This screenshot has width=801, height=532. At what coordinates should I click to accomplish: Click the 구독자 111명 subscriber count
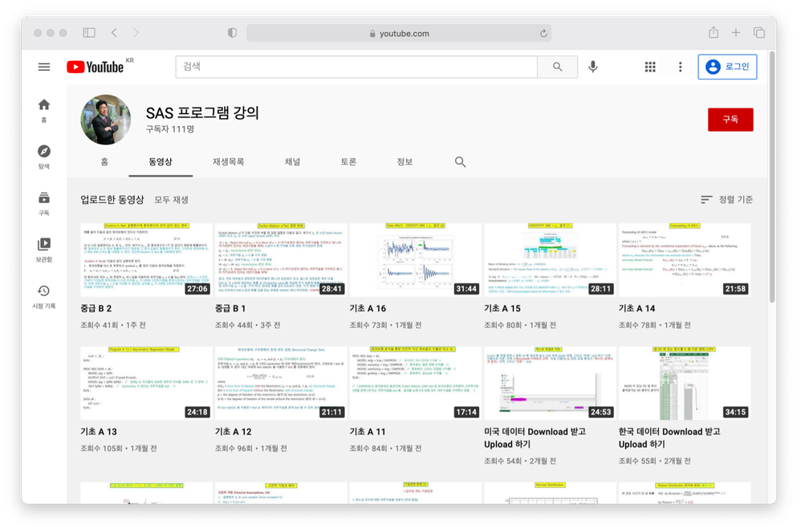pos(169,129)
